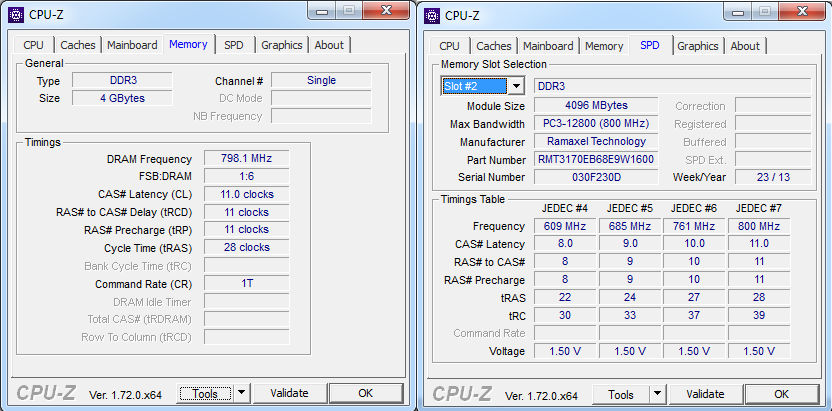This screenshot has height=411, width=832.
Task: Click Module Size value 4096 MBytes
Action: (x=596, y=106)
